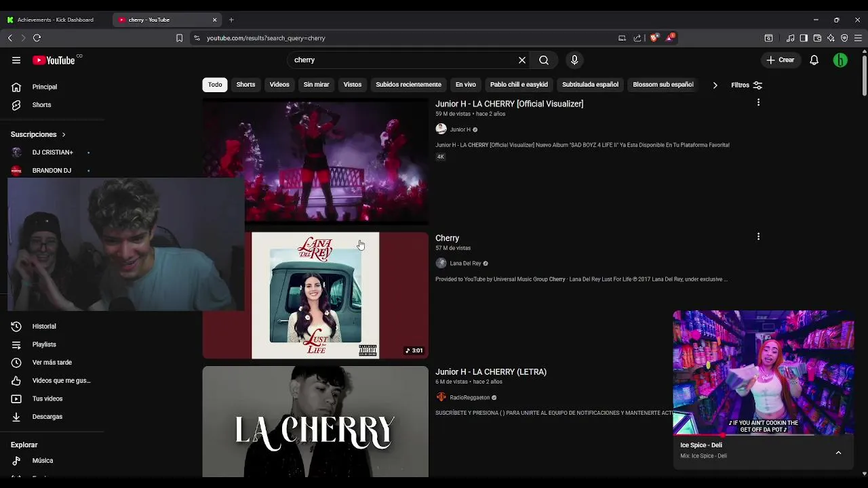Open the Tus videos icon
Screen dimensions: 868x488
click(16, 399)
